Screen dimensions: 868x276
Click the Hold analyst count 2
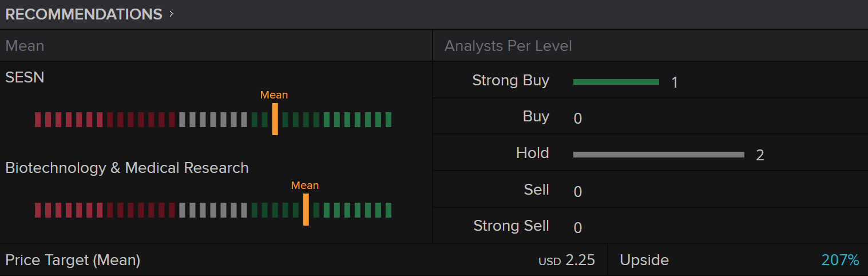click(x=760, y=155)
